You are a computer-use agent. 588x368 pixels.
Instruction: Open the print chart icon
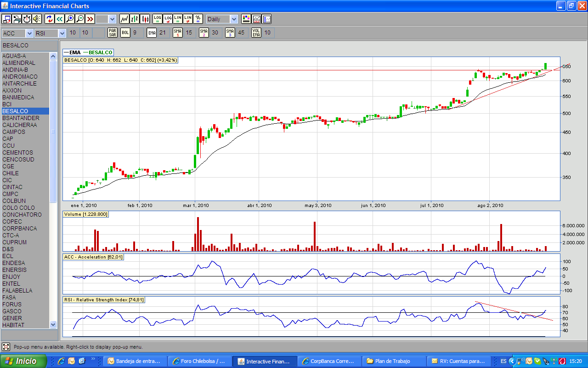[x=17, y=19]
